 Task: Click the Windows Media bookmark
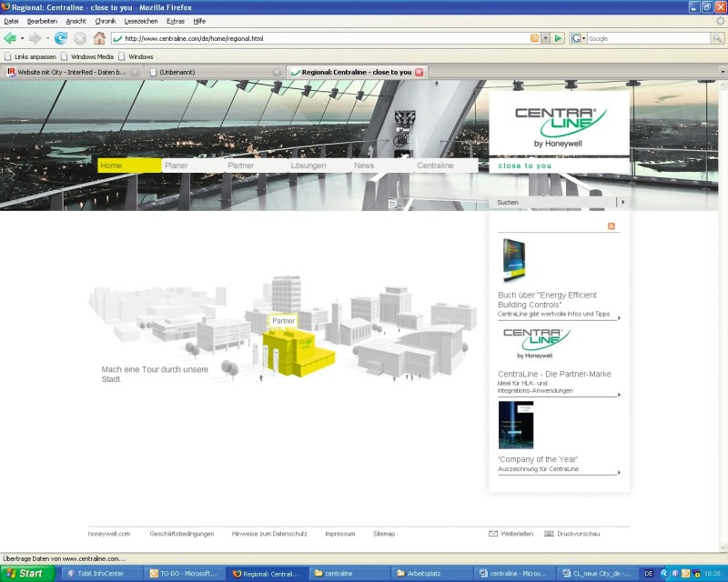click(87, 56)
